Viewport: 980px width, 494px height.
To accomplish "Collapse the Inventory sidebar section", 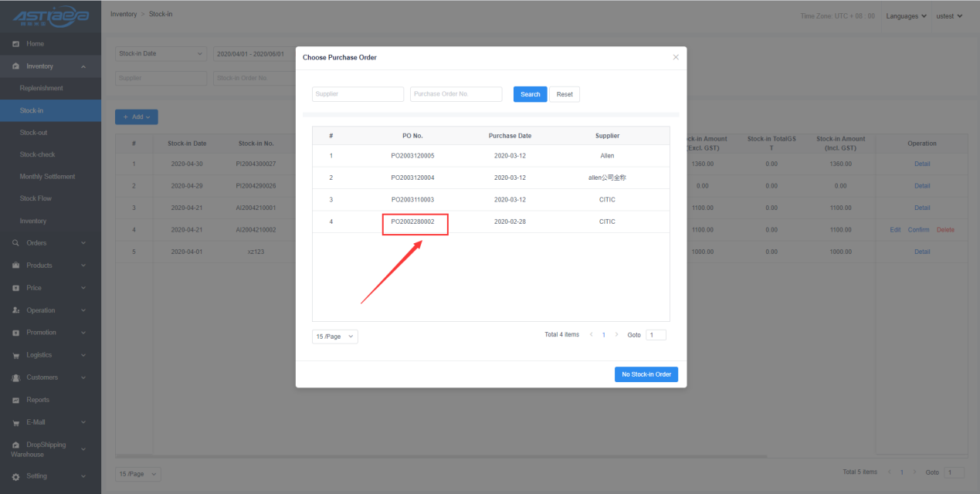I will click(x=83, y=66).
